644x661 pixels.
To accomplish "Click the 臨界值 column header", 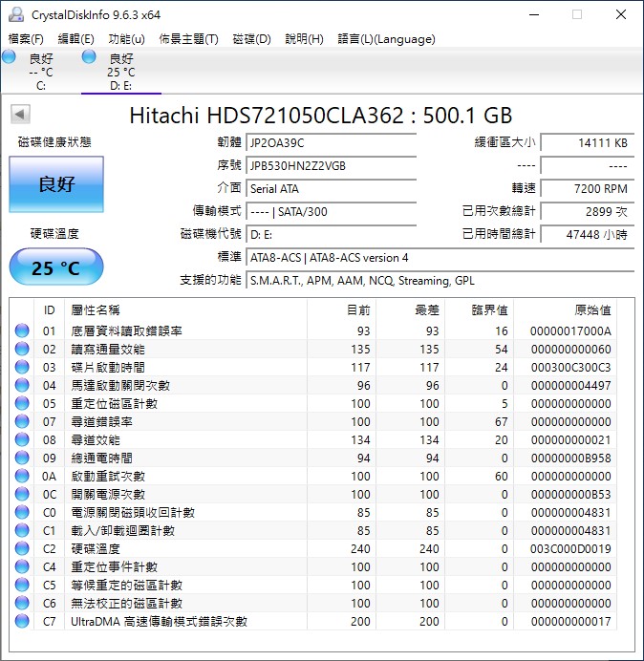I will 479,310.
